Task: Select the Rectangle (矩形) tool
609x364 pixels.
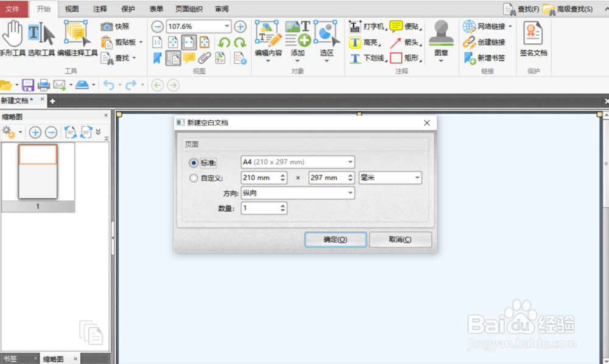Action: pyautogui.click(x=406, y=58)
